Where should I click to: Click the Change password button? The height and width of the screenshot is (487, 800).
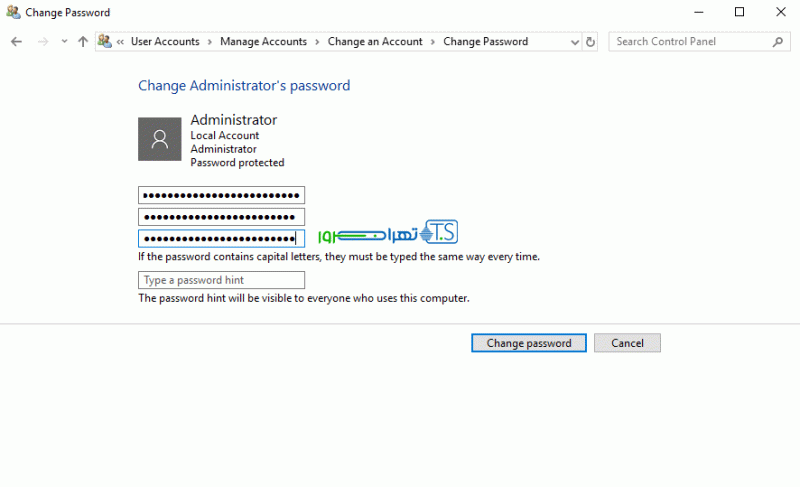pos(529,343)
